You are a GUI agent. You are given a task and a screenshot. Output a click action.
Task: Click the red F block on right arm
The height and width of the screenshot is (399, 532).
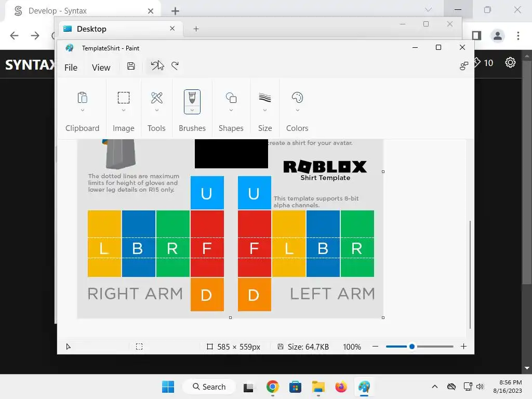[207, 244]
